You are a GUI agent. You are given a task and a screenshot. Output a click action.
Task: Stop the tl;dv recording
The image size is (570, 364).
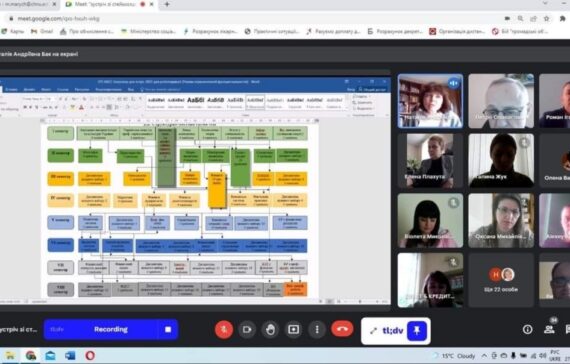click(x=168, y=329)
